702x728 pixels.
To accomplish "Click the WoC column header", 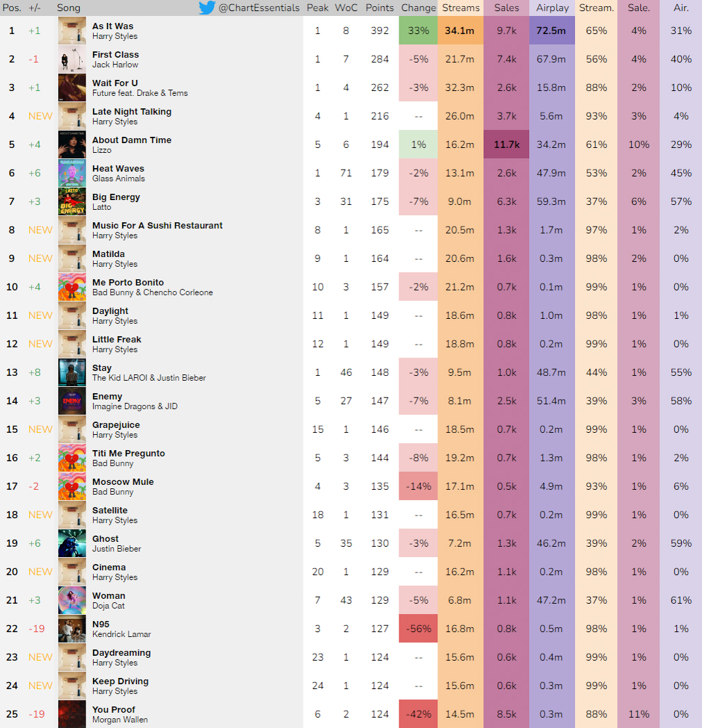I will point(346,8).
